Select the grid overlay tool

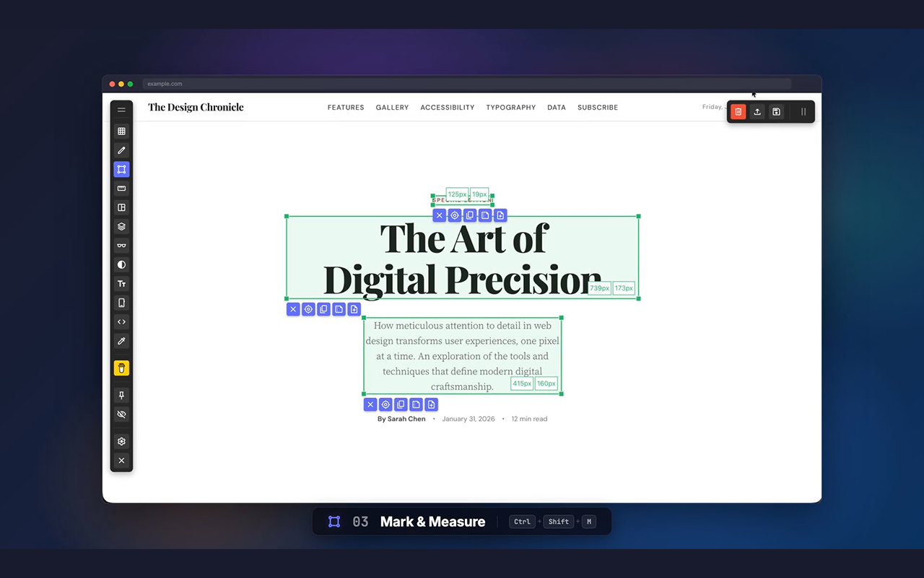pyautogui.click(x=121, y=131)
